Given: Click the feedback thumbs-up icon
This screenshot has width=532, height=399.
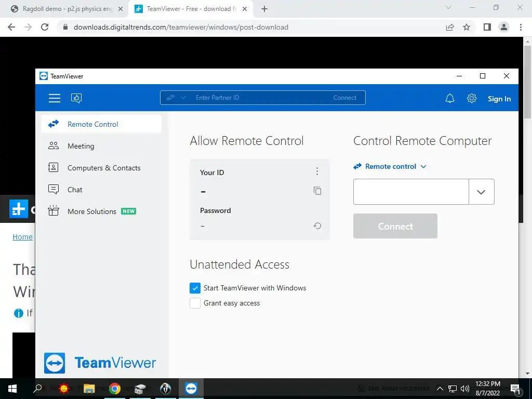Looking at the screenshot, I should click(x=76, y=98).
